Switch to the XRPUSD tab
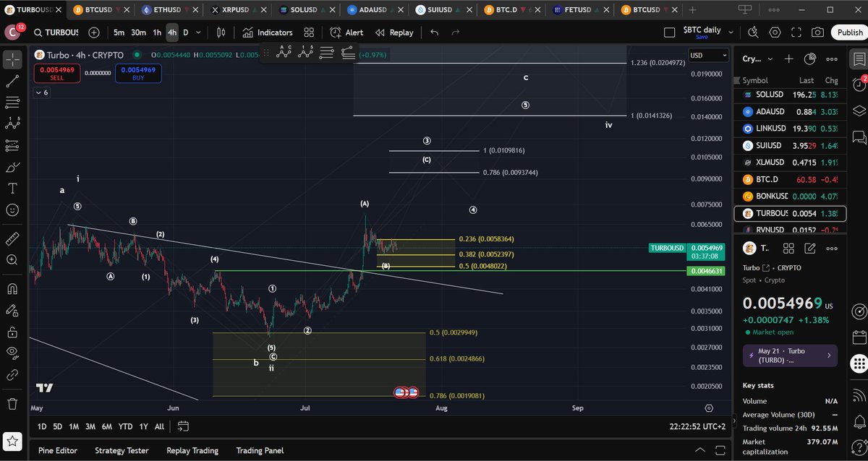 click(237, 10)
